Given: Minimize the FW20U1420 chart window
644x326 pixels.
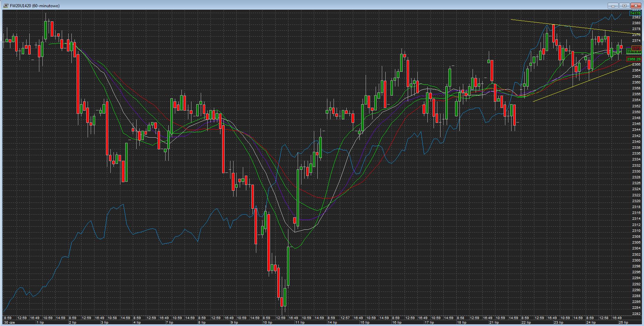Looking at the screenshot, I should point(613,6).
